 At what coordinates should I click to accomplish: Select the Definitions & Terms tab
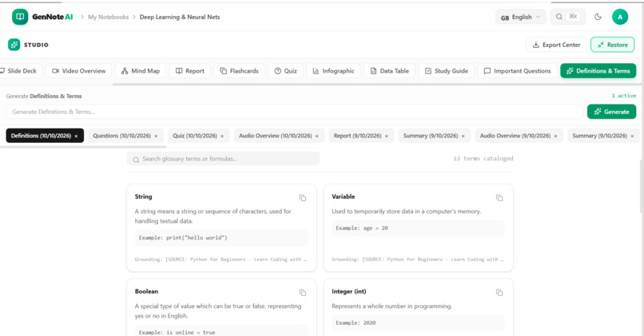coord(598,71)
